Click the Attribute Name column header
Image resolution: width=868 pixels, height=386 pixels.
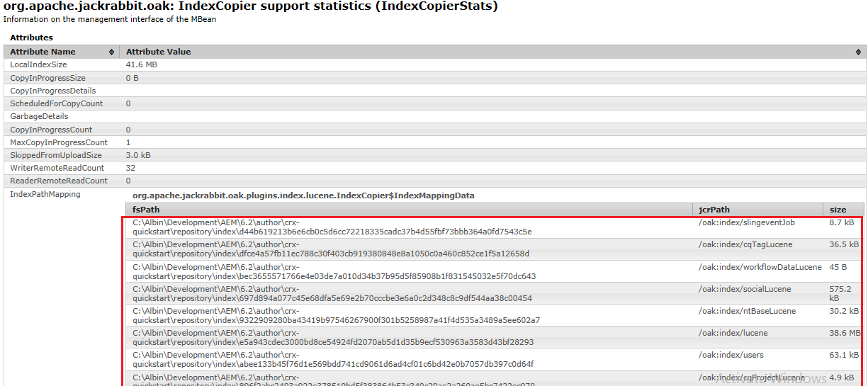click(x=62, y=52)
